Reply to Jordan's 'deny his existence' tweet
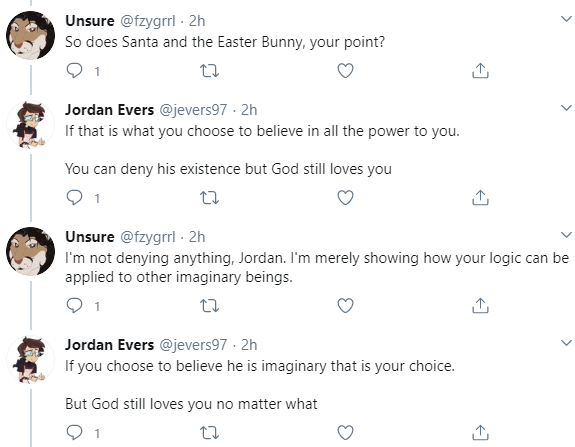Viewport: 575px width, 447px height. click(74, 198)
